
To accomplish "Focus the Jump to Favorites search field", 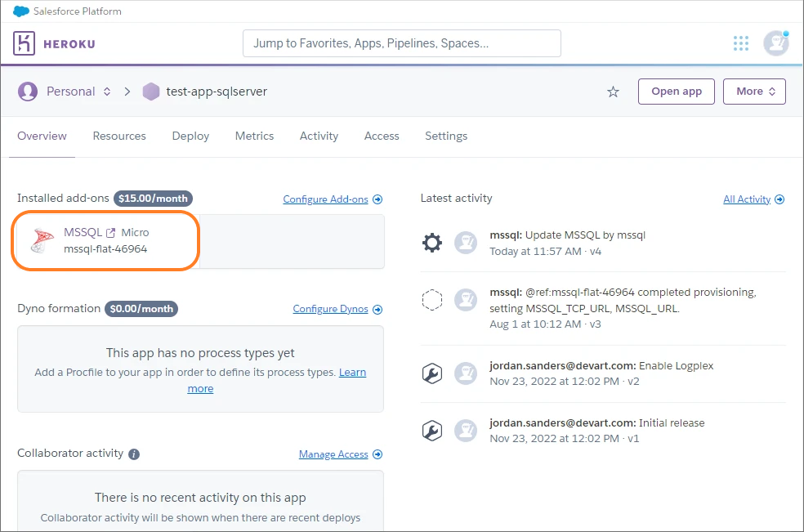I will 401,43.
